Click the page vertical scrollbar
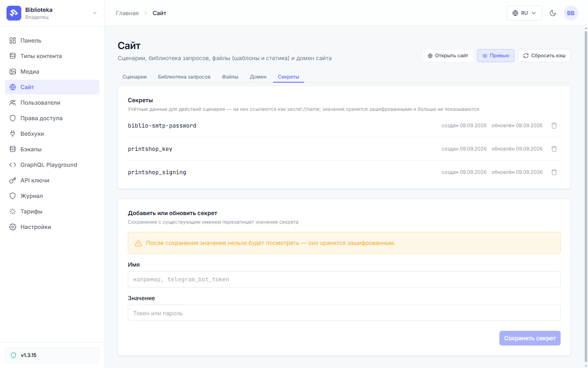The height and width of the screenshot is (368, 588). click(x=586, y=196)
